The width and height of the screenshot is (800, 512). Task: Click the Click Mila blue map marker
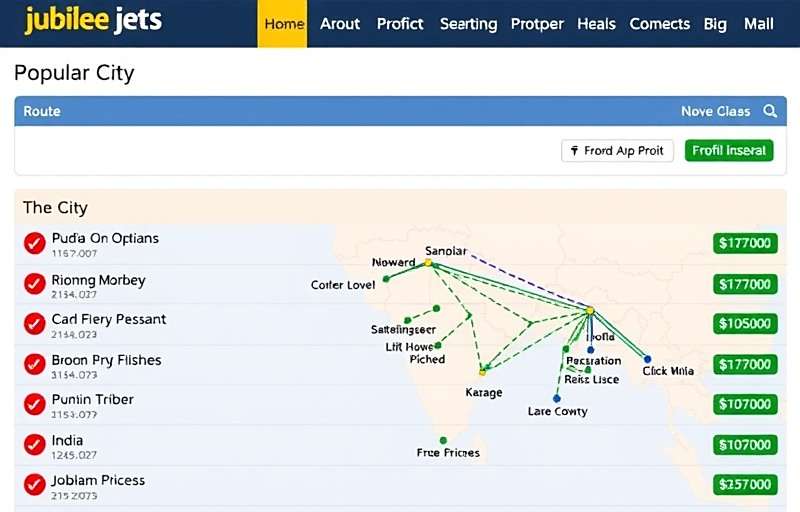pyautogui.click(x=647, y=359)
